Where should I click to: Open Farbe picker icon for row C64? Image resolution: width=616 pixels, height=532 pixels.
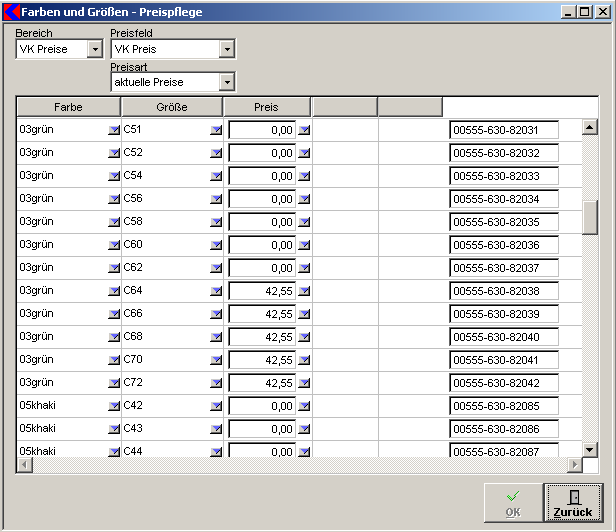pyautogui.click(x=114, y=291)
